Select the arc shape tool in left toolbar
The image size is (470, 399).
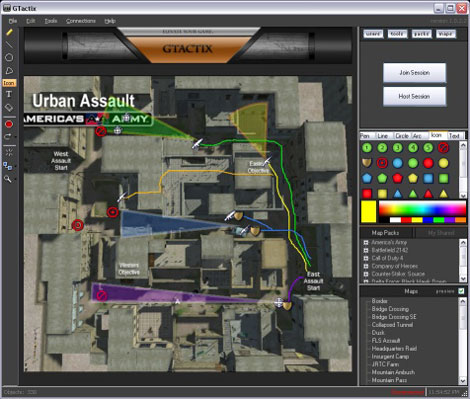tap(9, 70)
